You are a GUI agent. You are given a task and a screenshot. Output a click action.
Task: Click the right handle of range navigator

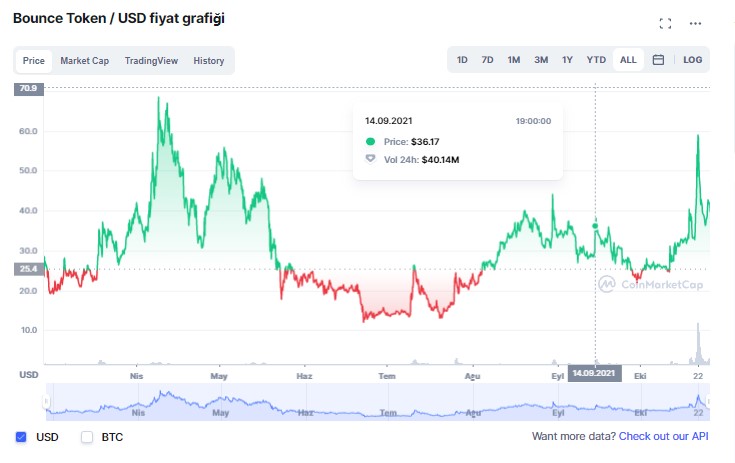(708, 401)
